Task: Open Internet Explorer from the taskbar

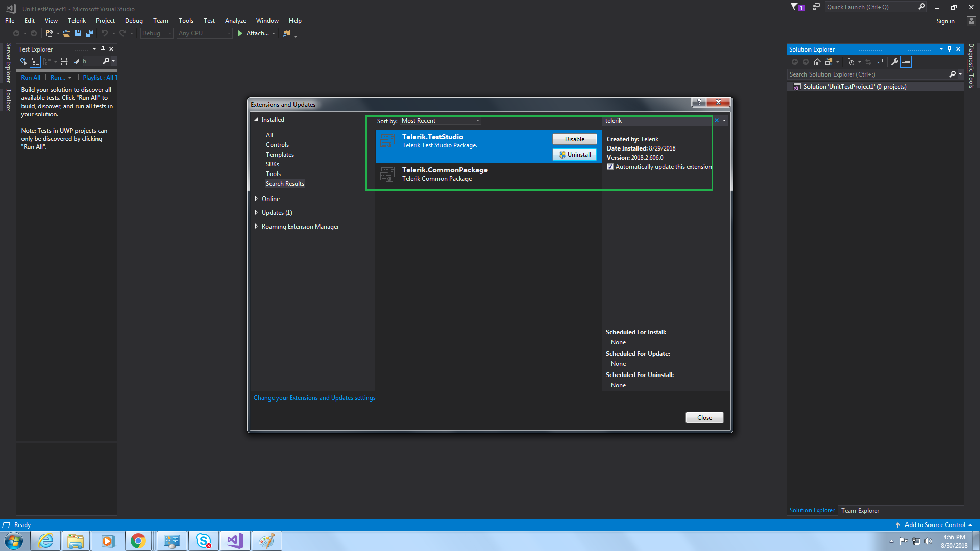Action: click(45, 541)
